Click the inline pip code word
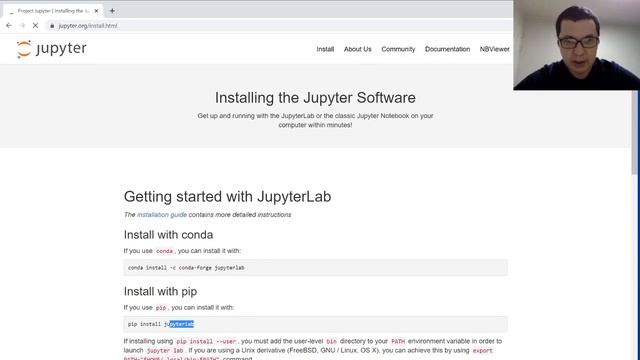The height and width of the screenshot is (360, 640). (x=161, y=308)
